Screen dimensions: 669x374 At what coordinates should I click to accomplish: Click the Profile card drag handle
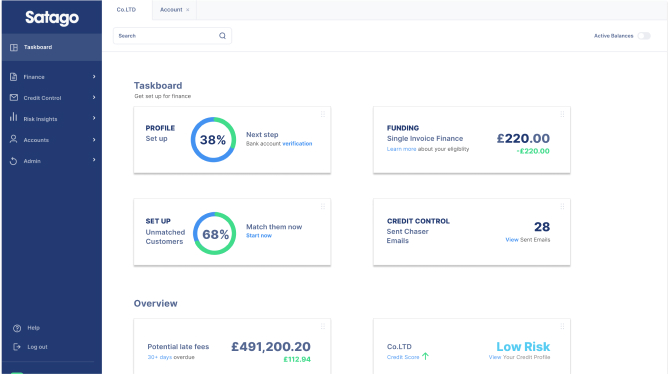coord(323,114)
